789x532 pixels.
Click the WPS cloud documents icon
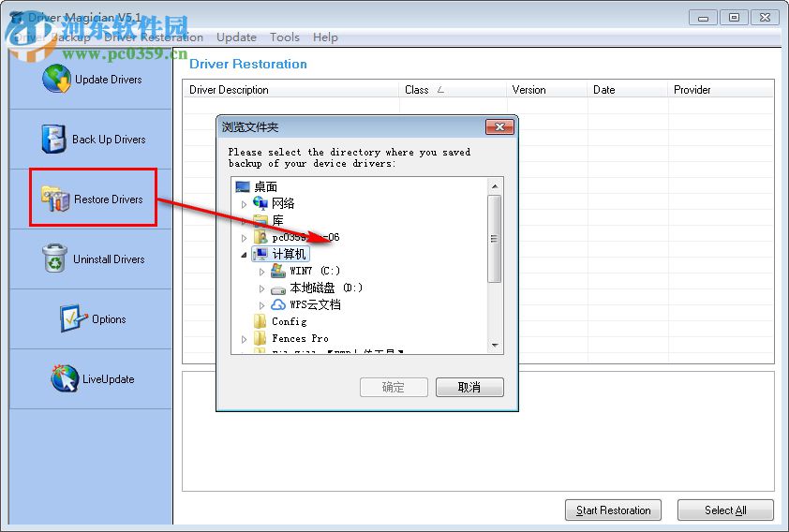[x=278, y=304]
